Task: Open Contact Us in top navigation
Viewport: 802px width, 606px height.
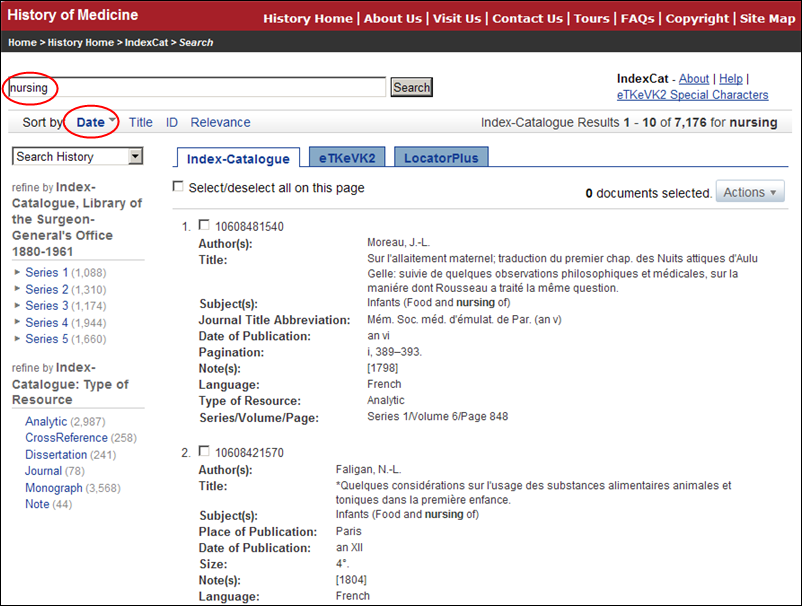Action: (x=527, y=18)
